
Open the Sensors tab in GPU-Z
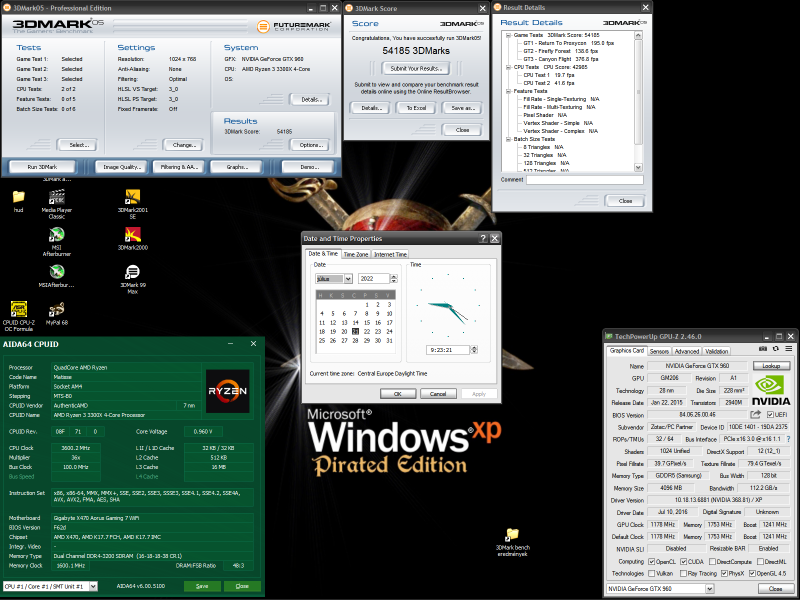click(x=659, y=352)
